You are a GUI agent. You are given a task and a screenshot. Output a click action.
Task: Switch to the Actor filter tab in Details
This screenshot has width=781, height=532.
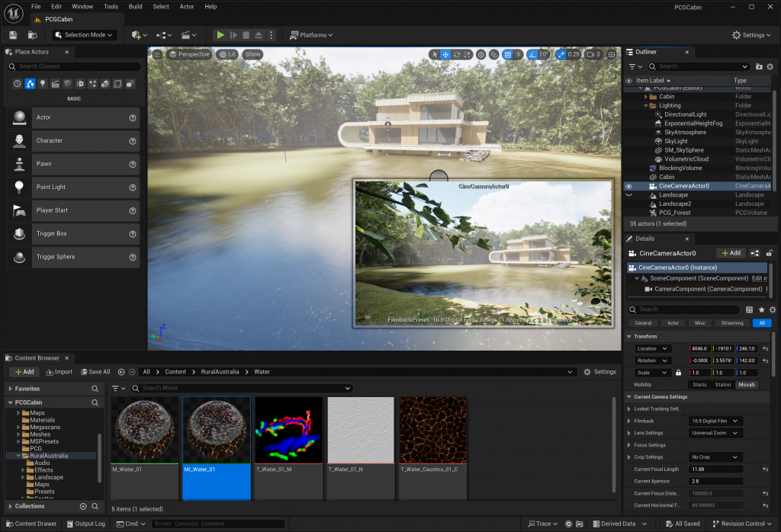[x=673, y=323]
